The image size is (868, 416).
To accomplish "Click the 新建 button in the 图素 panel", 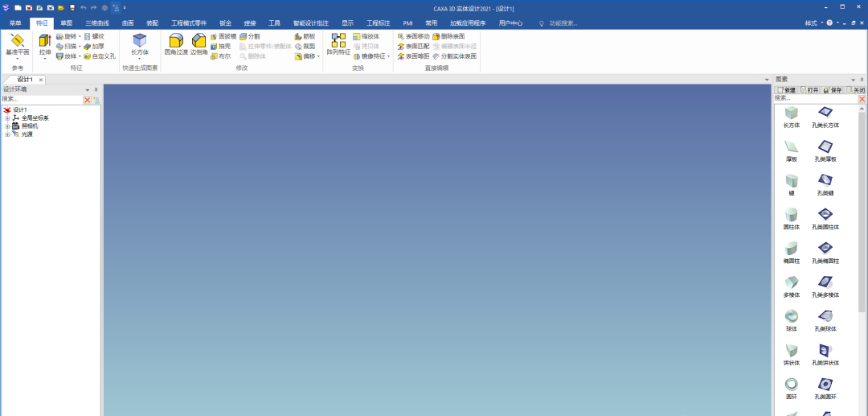I will (786, 89).
